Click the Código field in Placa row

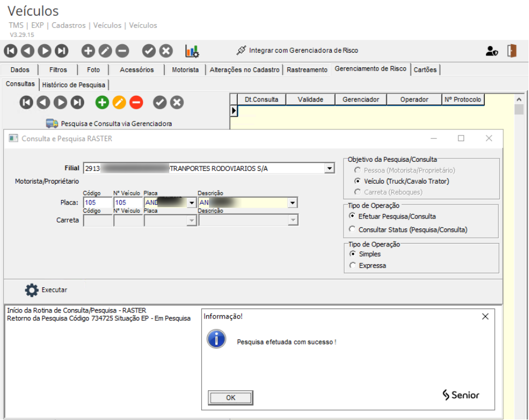pos(97,203)
